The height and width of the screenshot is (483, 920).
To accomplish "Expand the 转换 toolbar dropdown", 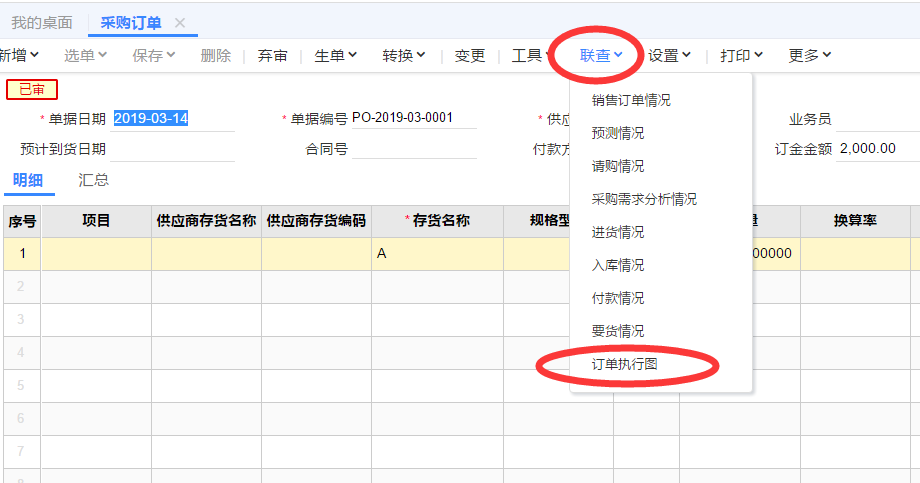I will 404,56.
